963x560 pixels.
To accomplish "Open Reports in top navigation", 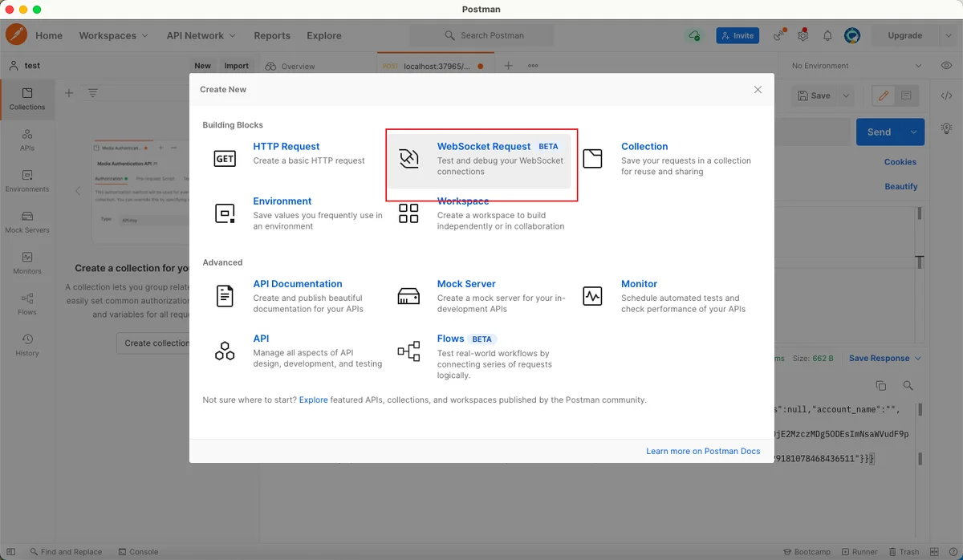I will point(272,35).
